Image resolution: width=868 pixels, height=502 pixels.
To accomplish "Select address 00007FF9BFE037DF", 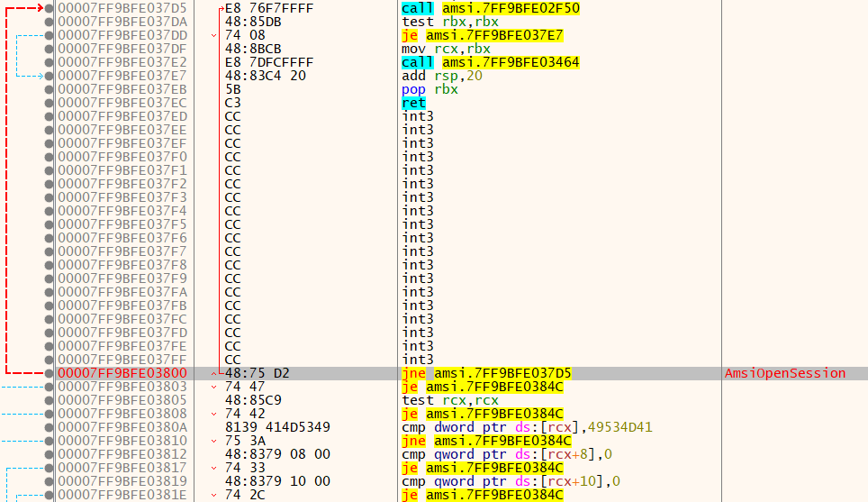I will 122,49.
